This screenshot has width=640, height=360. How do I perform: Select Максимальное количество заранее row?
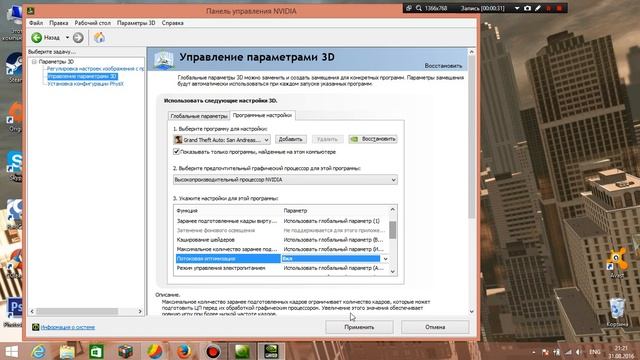[281, 249]
